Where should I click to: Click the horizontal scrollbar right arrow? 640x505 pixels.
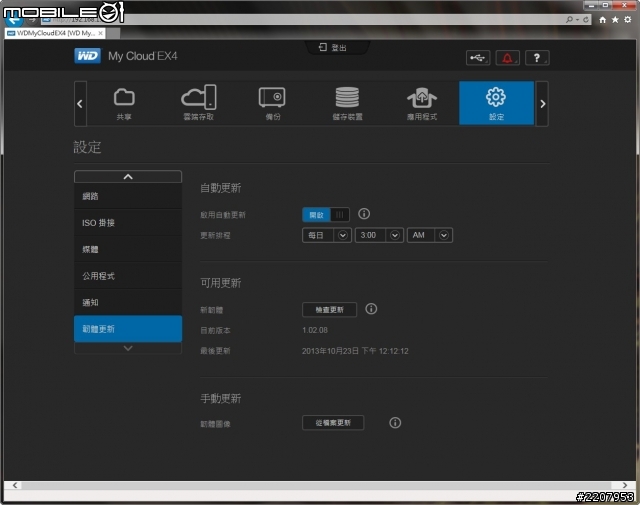coord(625,485)
